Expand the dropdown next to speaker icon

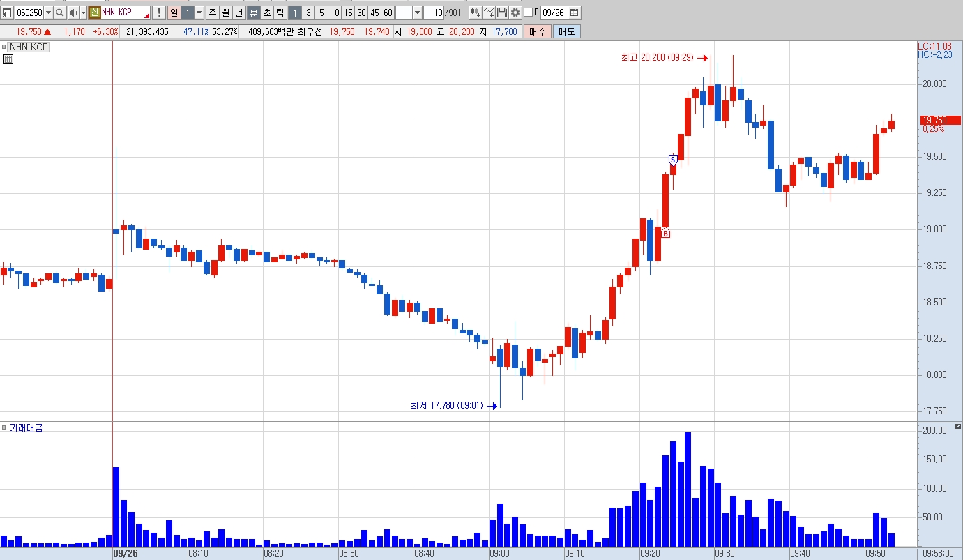click(83, 13)
